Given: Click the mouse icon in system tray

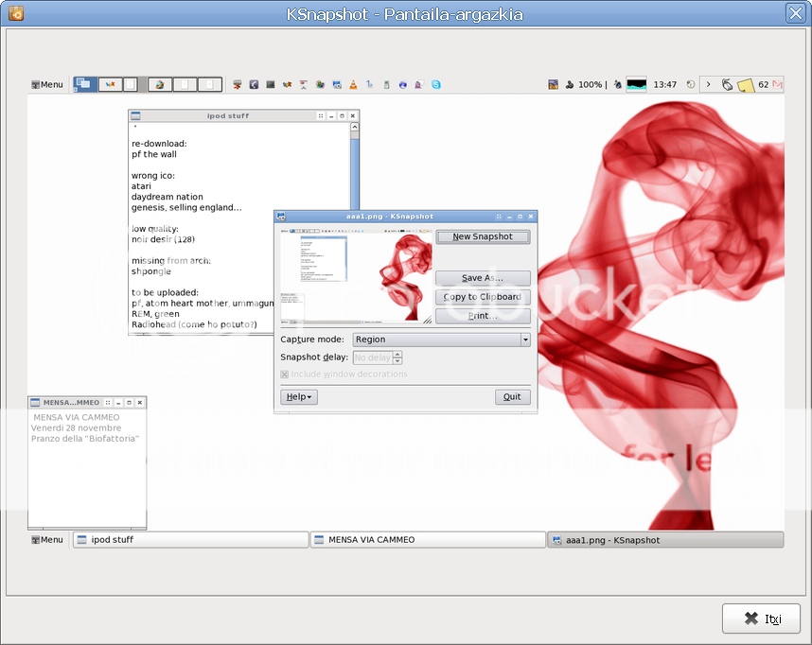Looking at the screenshot, I should 726,85.
